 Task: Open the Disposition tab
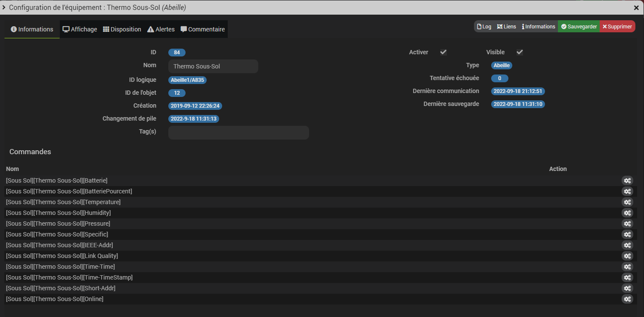click(x=122, y=29)
